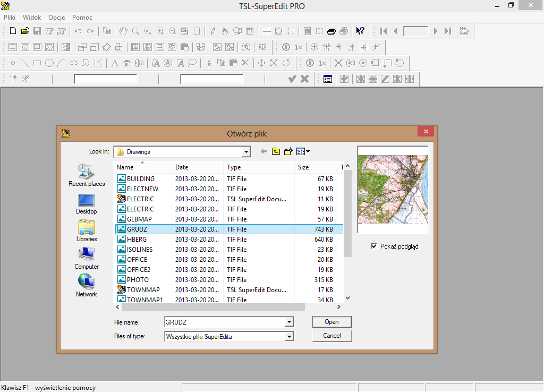Expand the 'Files of type' dropdown
The height and width of the screenshot is (392, 544).
point(290,337)
